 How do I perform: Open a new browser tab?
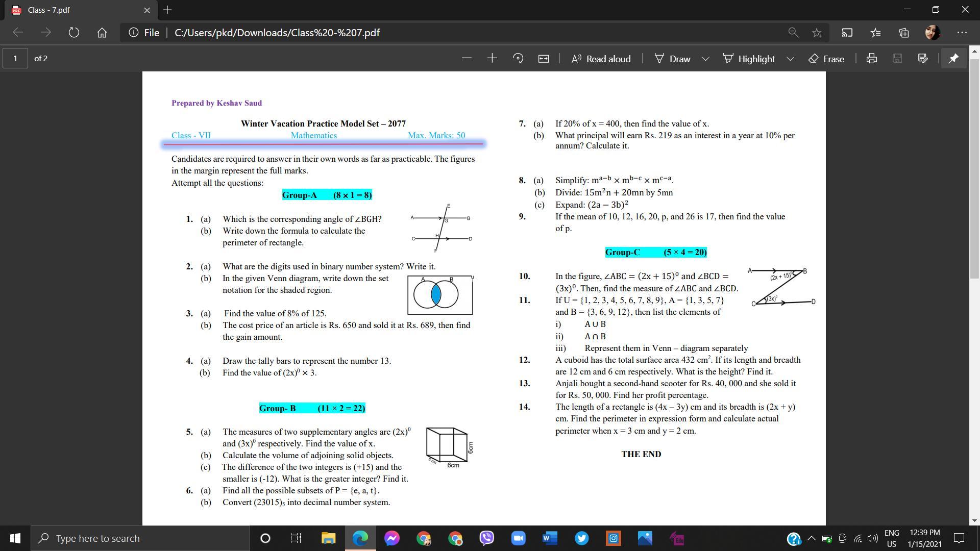(x=167, y=10)
